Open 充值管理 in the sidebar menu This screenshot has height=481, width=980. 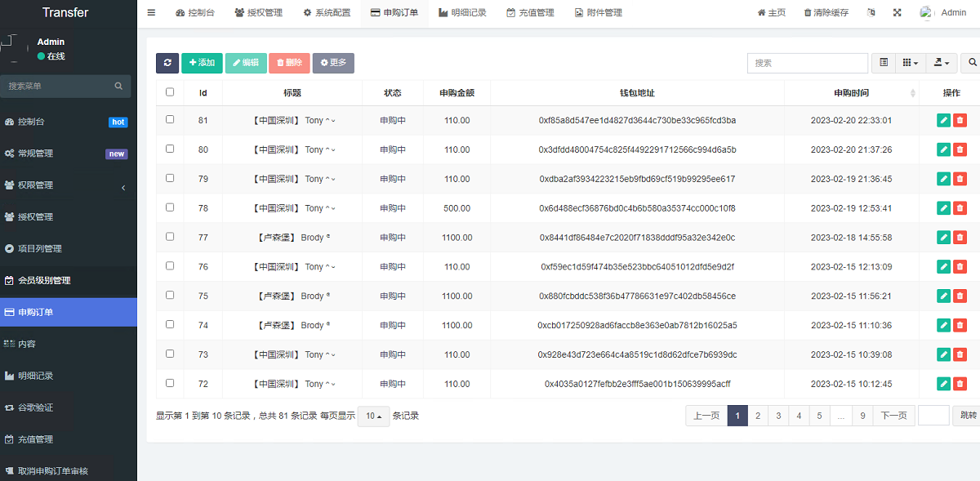pyautogui.click(x=35, y=439)
